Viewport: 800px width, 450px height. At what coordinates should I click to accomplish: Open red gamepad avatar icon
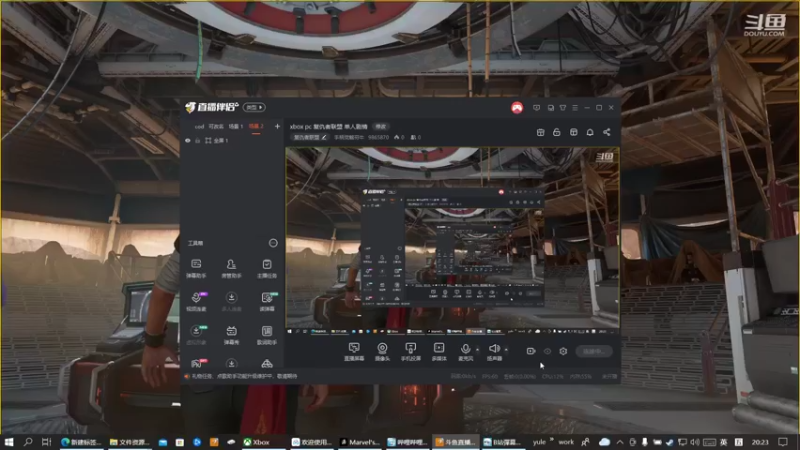517,108
